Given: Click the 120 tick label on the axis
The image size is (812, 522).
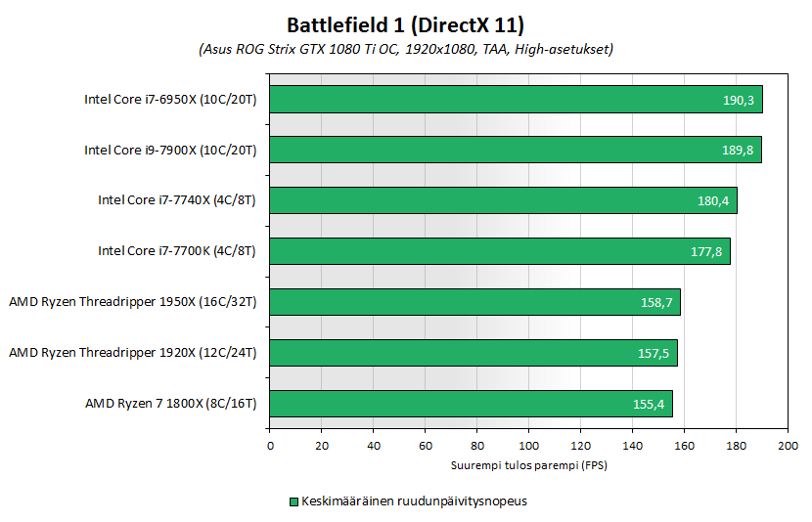Looking at the screenshot, I should click(x=580, y=446).
